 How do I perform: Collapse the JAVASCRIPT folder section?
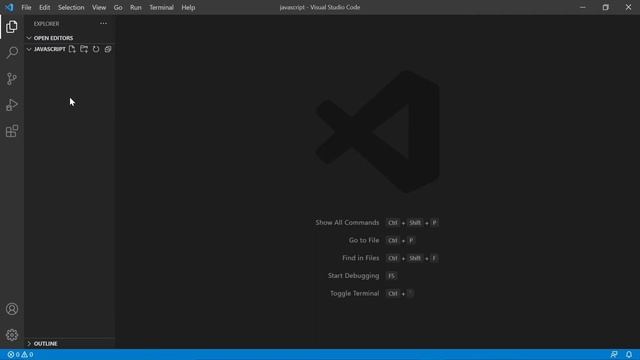[x=46, y=49]
